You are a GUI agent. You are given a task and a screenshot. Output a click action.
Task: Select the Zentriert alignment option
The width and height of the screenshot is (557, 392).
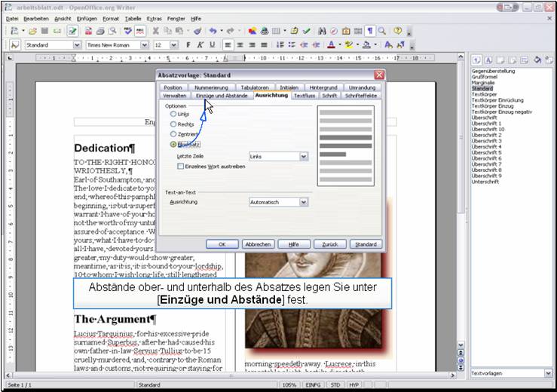click(x=174, y=133)
